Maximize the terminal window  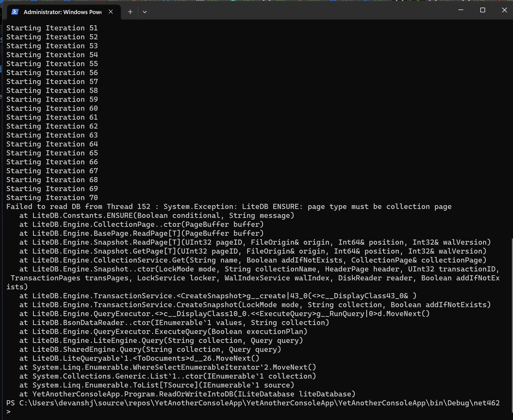coord(483,10)
